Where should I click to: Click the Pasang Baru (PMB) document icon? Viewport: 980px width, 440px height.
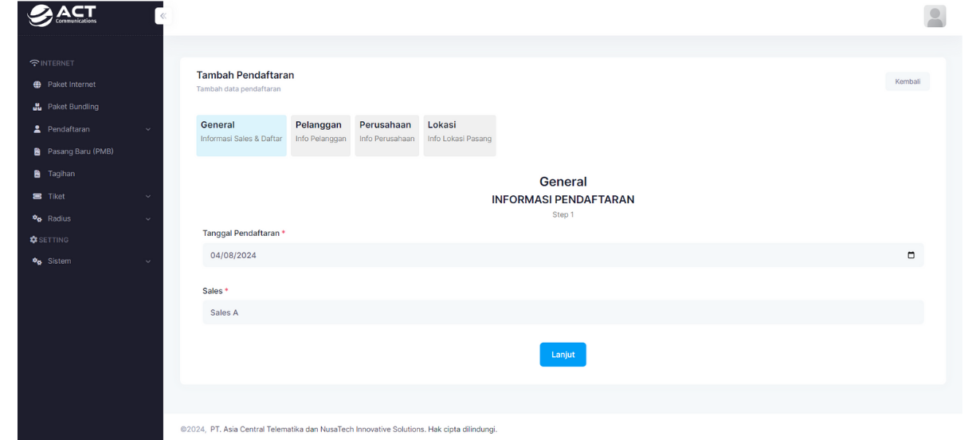[37, 151]
